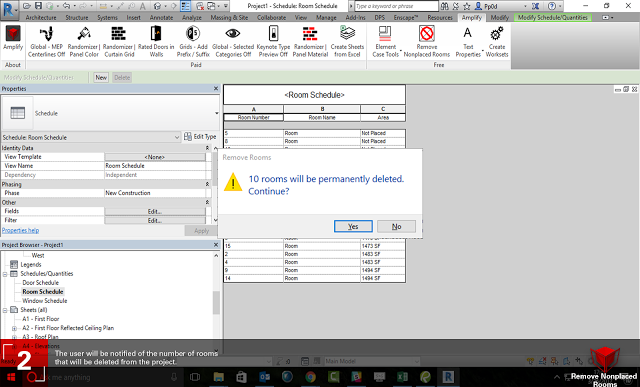Select Door Schedule in Project Browser
The width and height of the screenshot is (640, 387).
click(40, 282)
